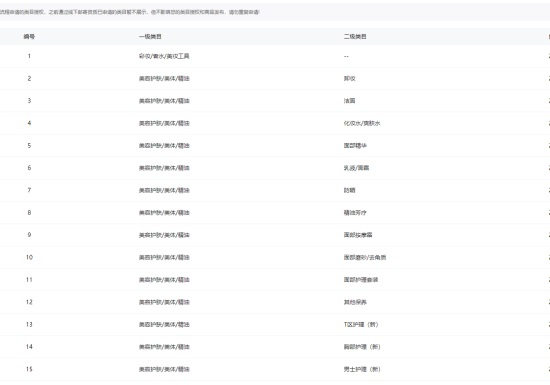550x385 pixels.
Task: Click row number 2 in 编号 column
Action: (x=29, y=79)
